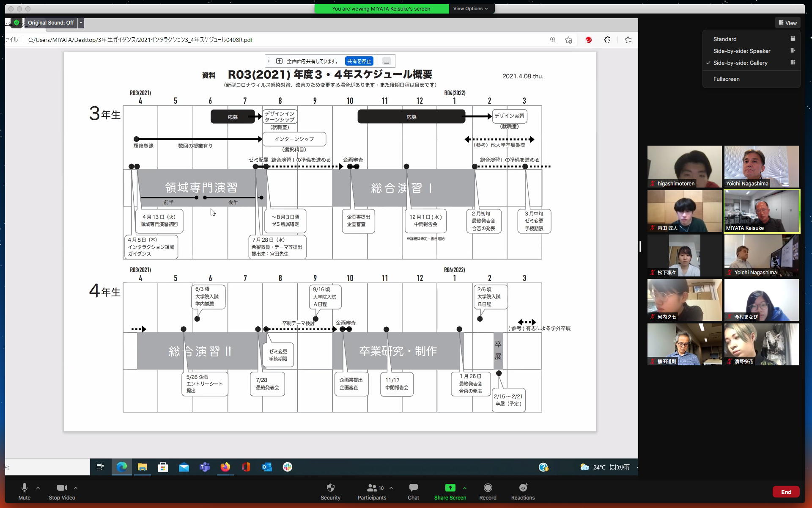Open the Chat panel
This screenshot has height=508, width=812.
[413, 491]
